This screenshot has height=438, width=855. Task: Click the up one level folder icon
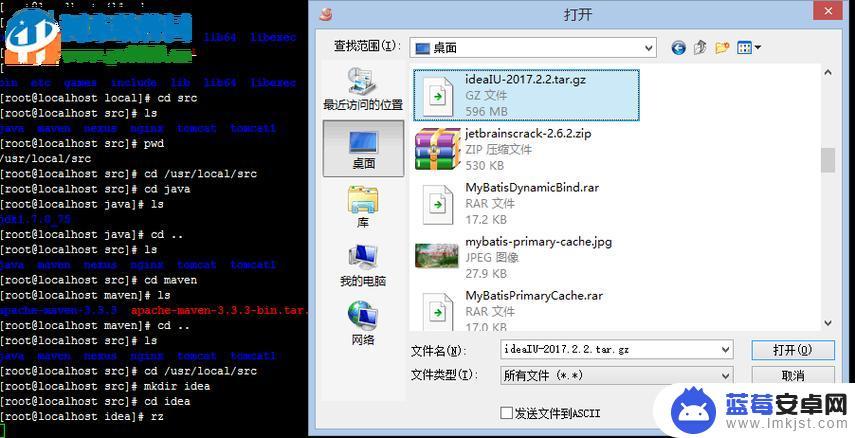[700, 48]
